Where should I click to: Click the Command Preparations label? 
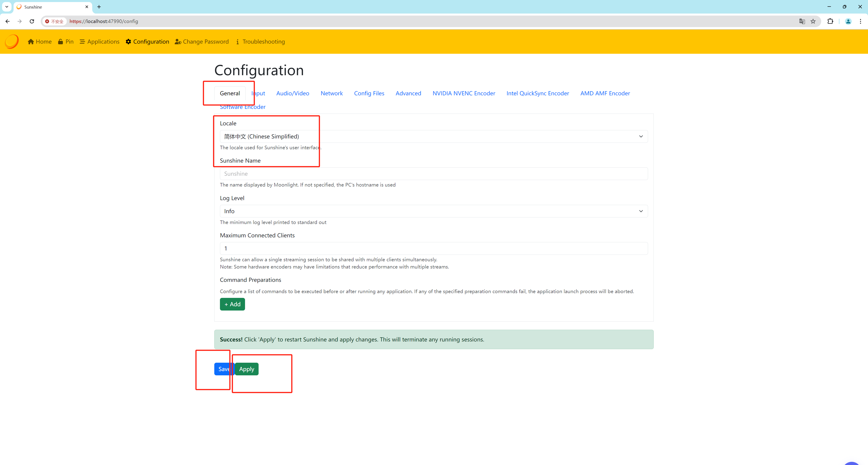pyautogui.click(x=250, y=280)
